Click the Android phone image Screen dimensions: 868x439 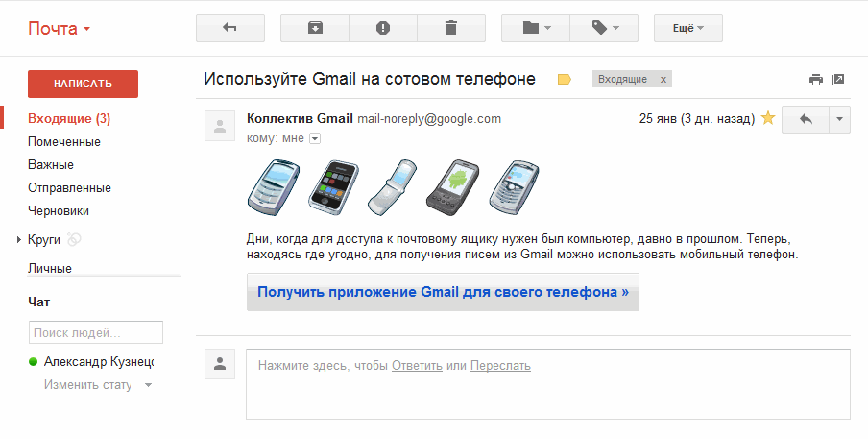pos(453,187)
